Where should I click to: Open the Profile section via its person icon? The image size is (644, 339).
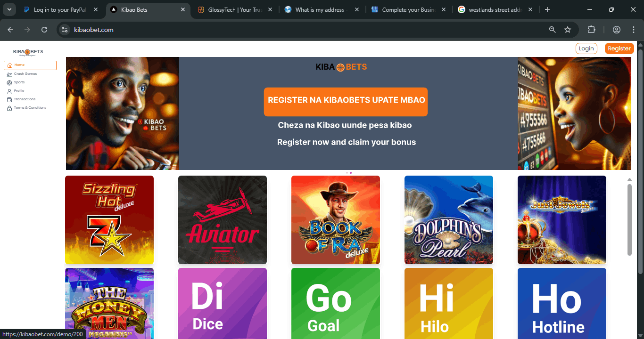pyautogui.click(x=10, y=90)
